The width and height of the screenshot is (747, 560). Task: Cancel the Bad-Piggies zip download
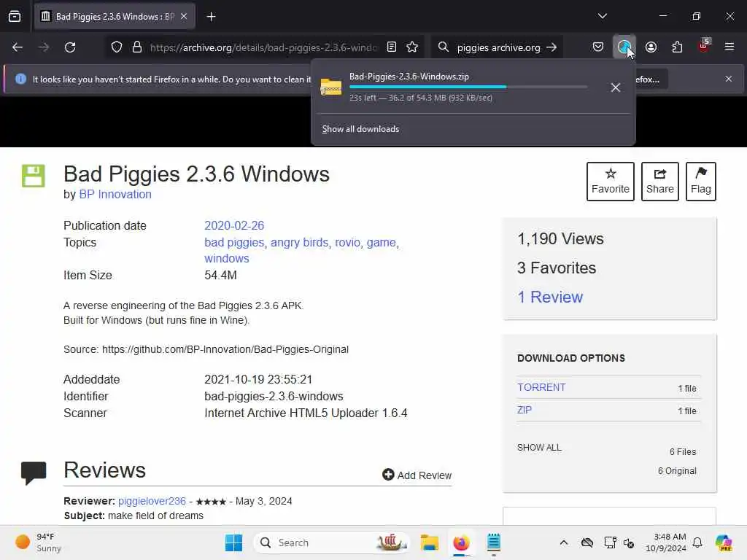point(616,87)
